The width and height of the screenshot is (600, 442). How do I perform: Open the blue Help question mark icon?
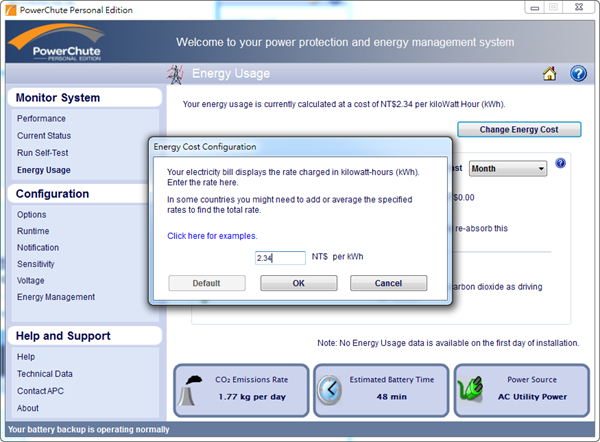(578, 73)
